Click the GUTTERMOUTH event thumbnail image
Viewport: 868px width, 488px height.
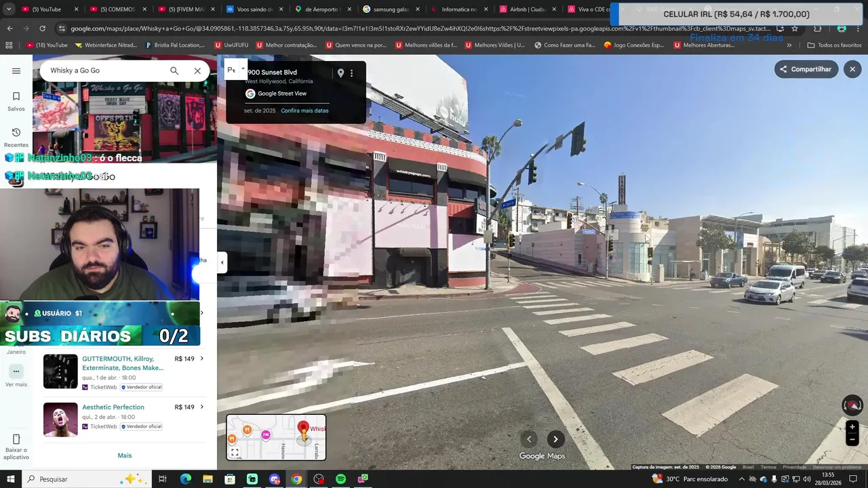coord(60,371)
